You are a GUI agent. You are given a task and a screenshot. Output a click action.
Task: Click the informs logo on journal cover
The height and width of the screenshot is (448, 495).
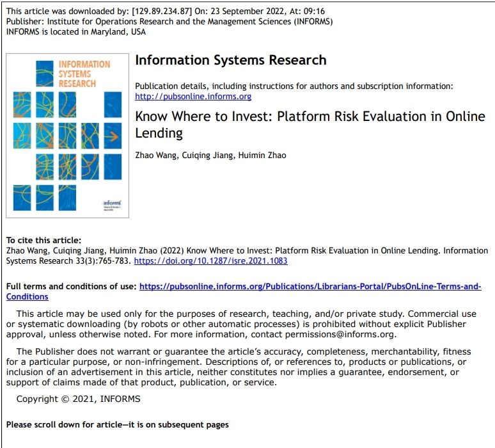(112, 204)
